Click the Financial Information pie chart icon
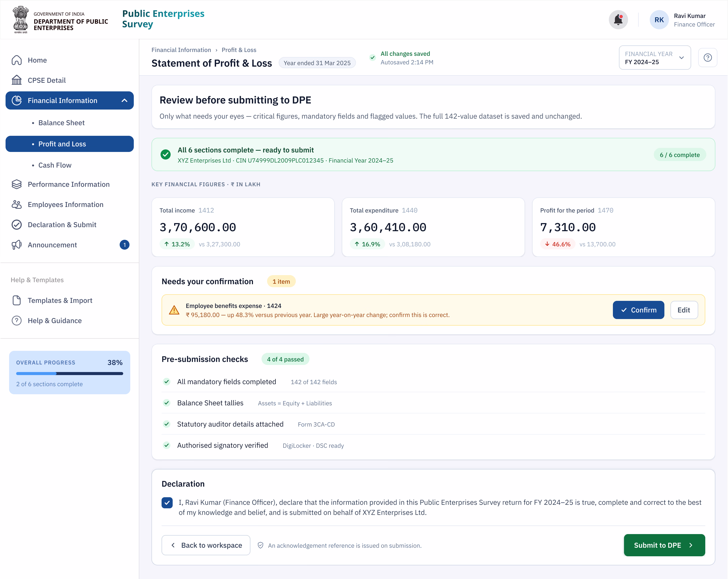 (17, 100)
